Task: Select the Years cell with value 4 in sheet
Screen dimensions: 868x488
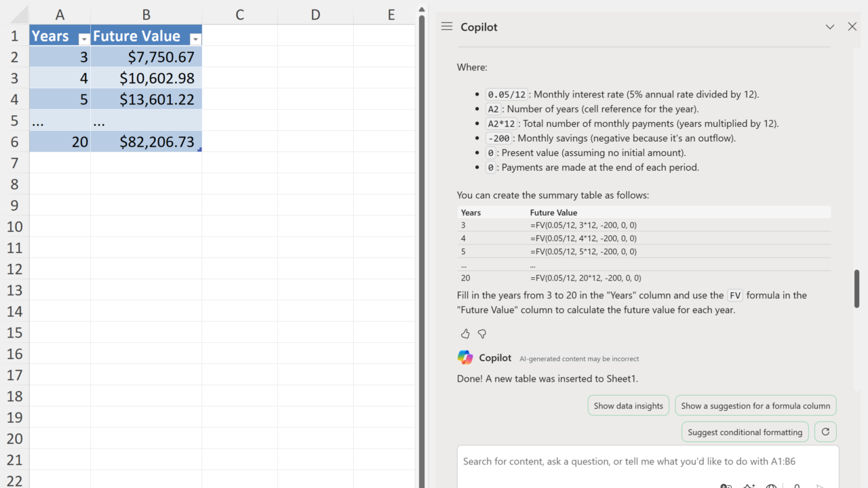Action: point(60,78)
